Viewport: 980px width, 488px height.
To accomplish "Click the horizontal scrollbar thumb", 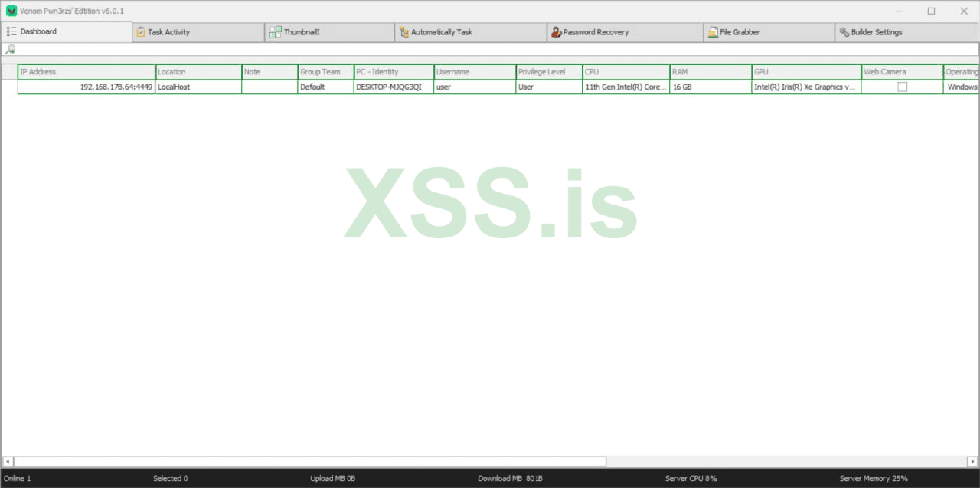I will coord(309,462).
